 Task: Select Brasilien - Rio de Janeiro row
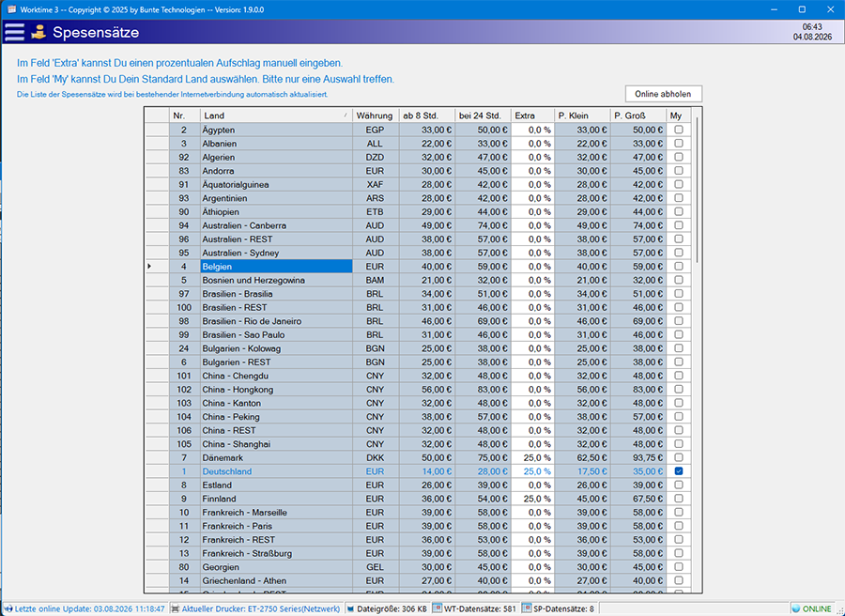pos(418,321)
